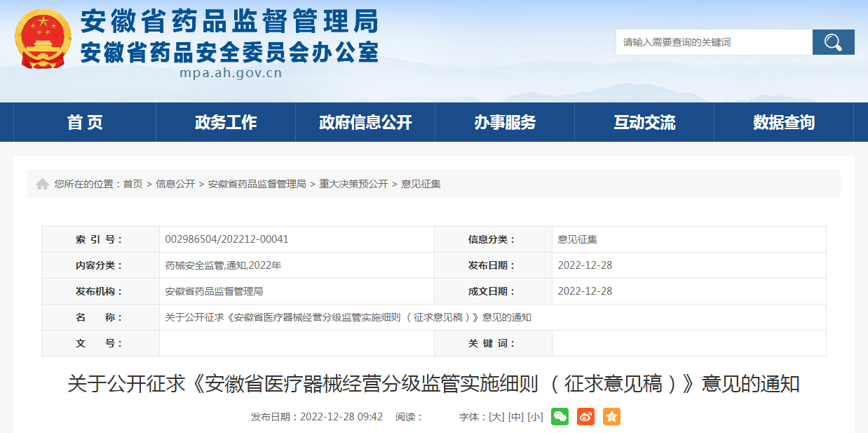
Task: Click 信息公开 breadcrumb link
Action: [175, 184]
